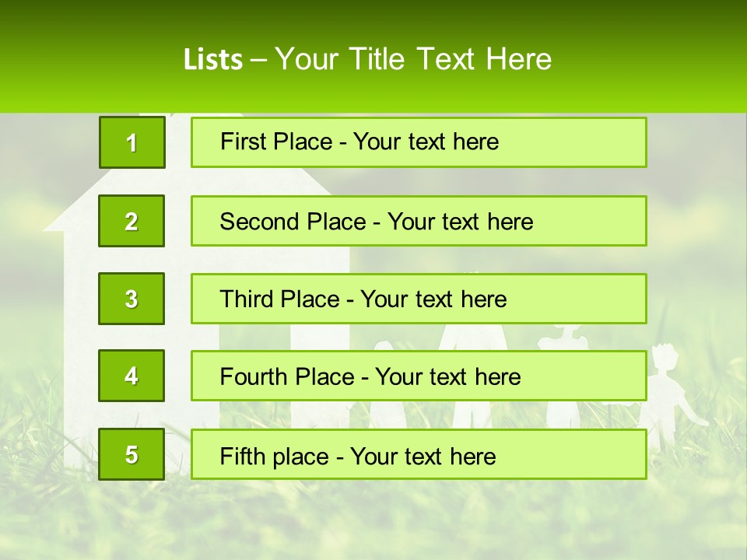Screen dimensions: 747x560
Task: Click the number 1 green box
Action: pyautogui.click(x=132, y=142)
